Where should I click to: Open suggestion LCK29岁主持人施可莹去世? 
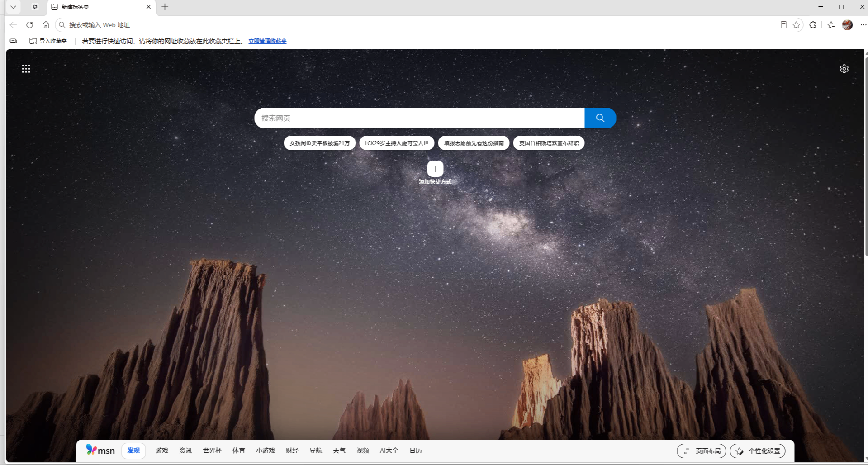(397, 143)
